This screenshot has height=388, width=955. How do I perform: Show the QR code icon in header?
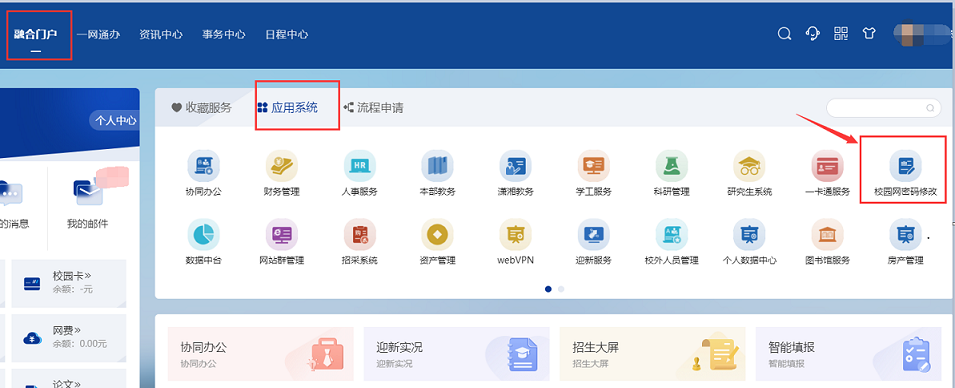841,34
